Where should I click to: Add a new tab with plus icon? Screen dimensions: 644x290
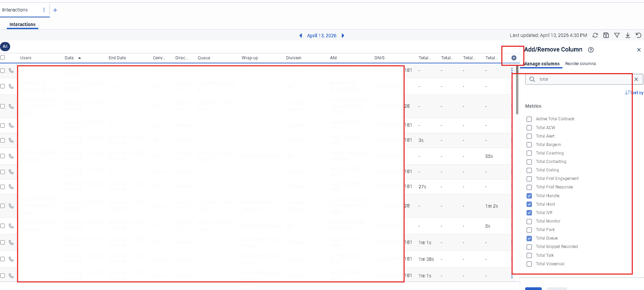55,10
